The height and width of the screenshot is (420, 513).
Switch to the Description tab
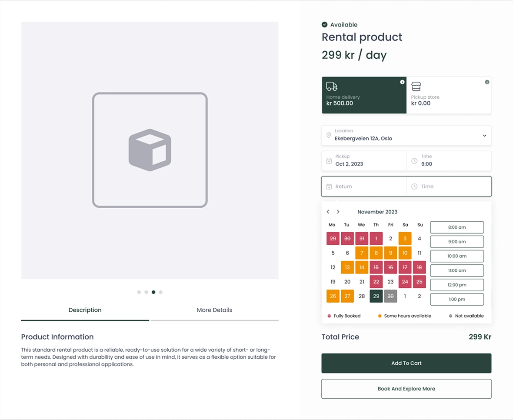point(85,310)
